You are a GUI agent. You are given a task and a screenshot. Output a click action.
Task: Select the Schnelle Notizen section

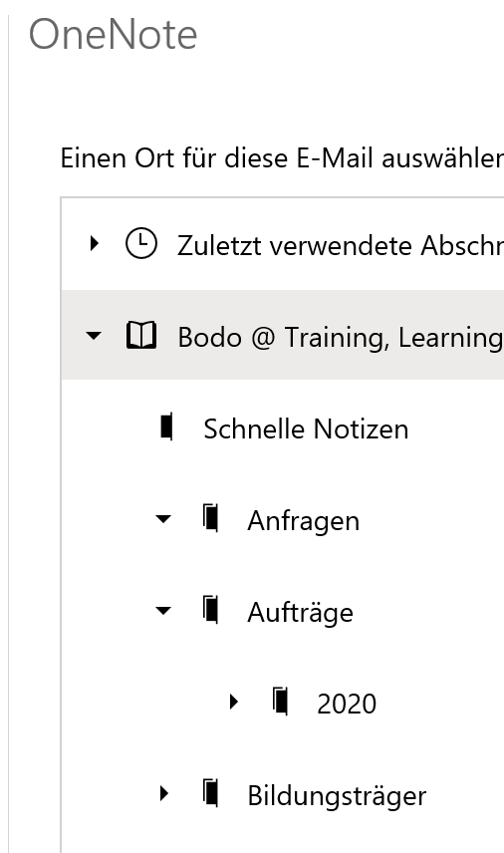(x=306, y=428)
